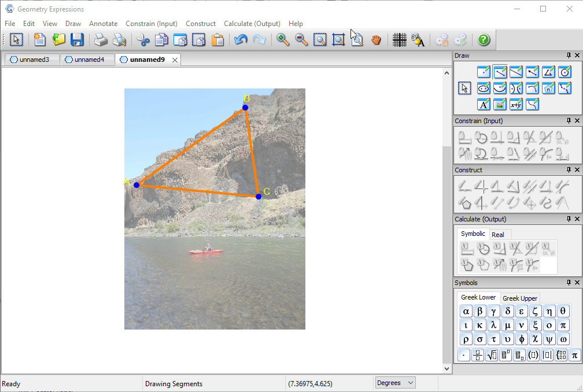This screenshot has height=392, width=583.
Task: Open the Annotate menu
Action: tap(103, 23)
